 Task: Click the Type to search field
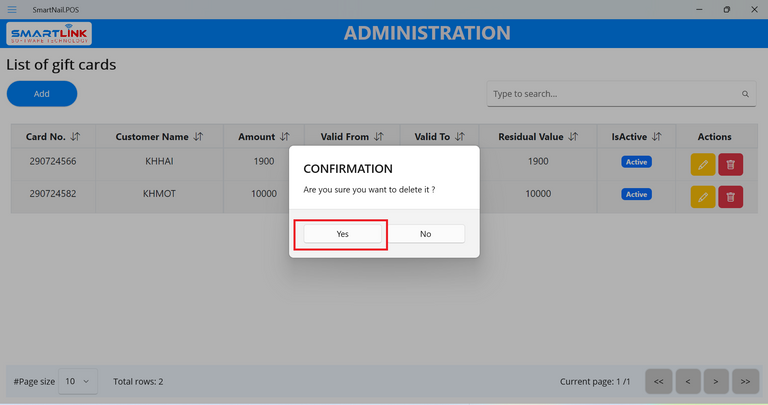pos(612,94)
